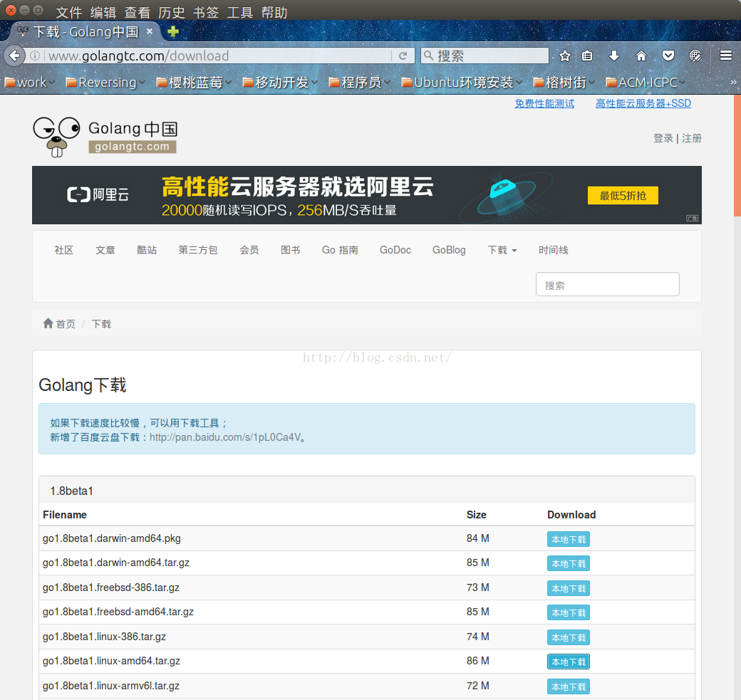Open the Ubuntu环境安装 bookmarks folder

(462, 82)
